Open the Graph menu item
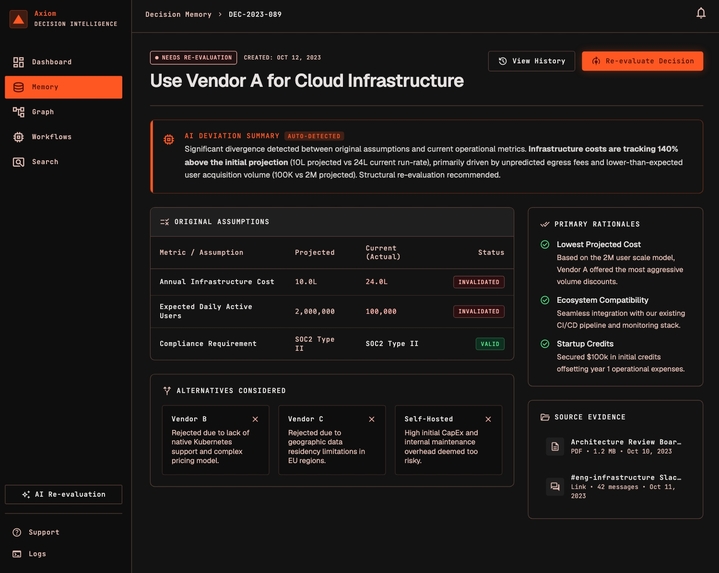 (x=63, y=112)
